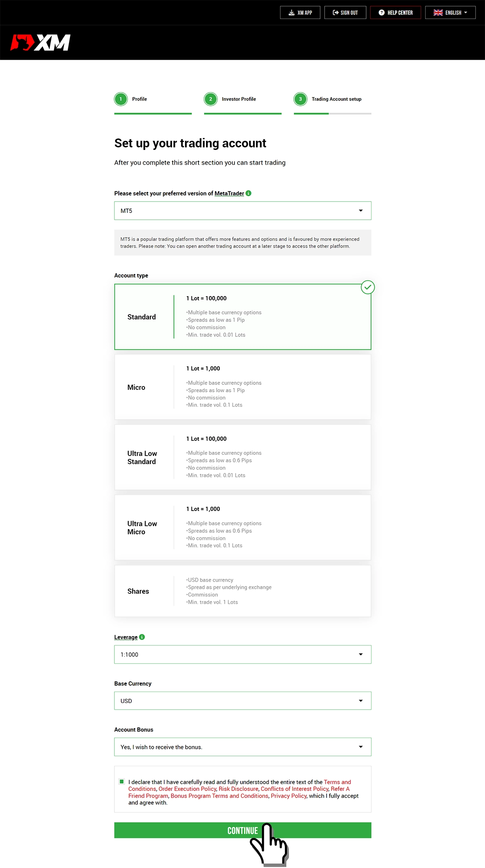Open the Privacy Policy link

289,796
